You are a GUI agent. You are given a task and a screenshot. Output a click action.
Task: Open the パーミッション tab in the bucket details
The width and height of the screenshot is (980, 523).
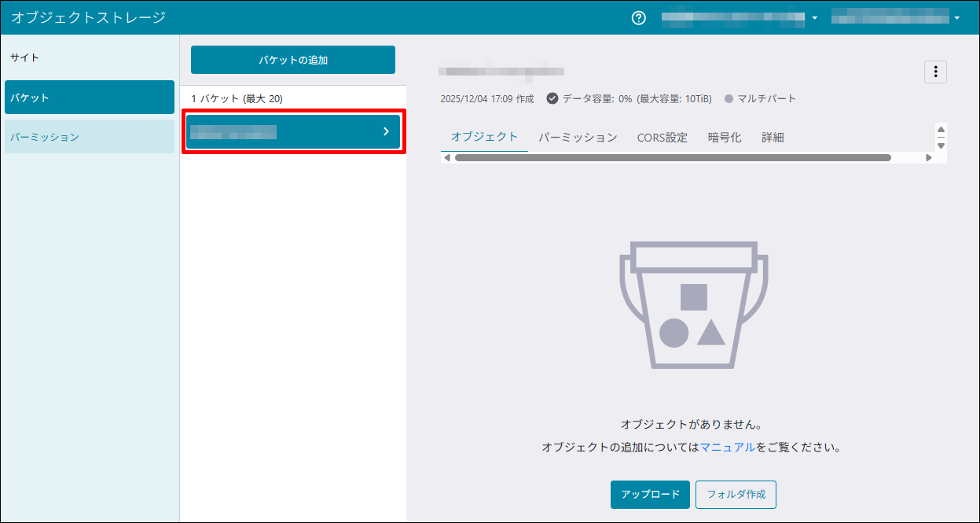[578, 138]
